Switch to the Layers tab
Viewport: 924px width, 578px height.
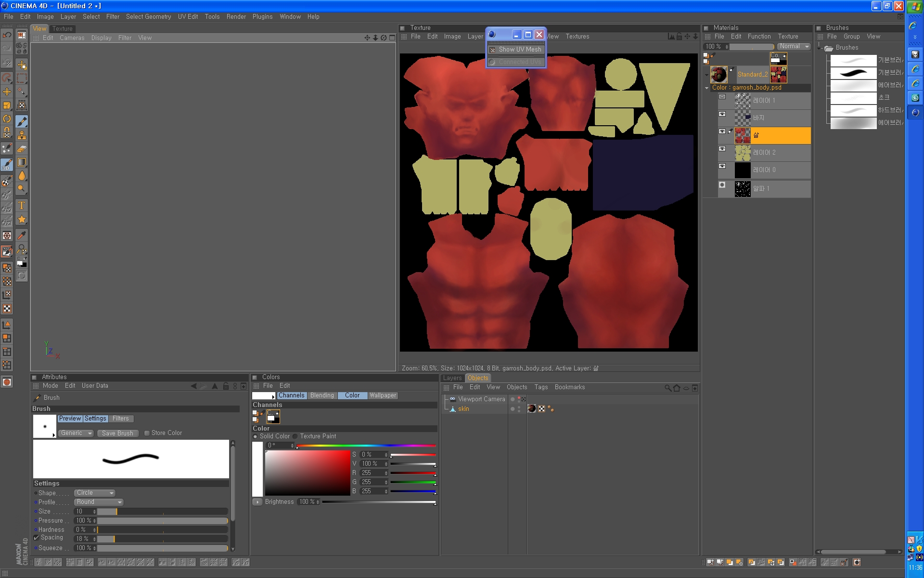(452, 378)
